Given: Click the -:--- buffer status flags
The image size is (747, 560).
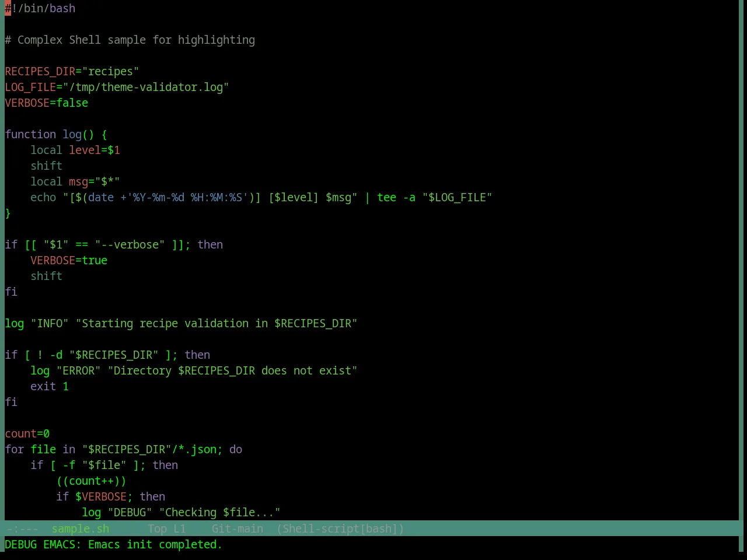Looking at the screenshot, I should pos(22,528).
